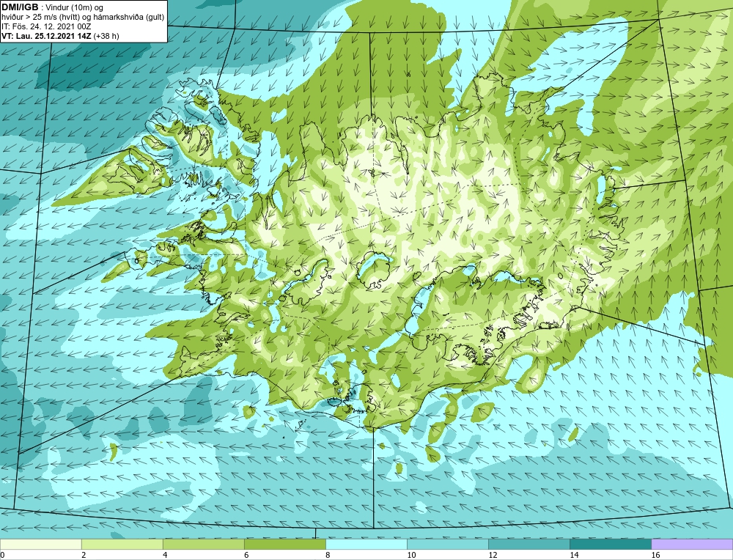Screen dimensions: 733x560
Task: Click the legend label '8'
Action: [x=328, y=555]
